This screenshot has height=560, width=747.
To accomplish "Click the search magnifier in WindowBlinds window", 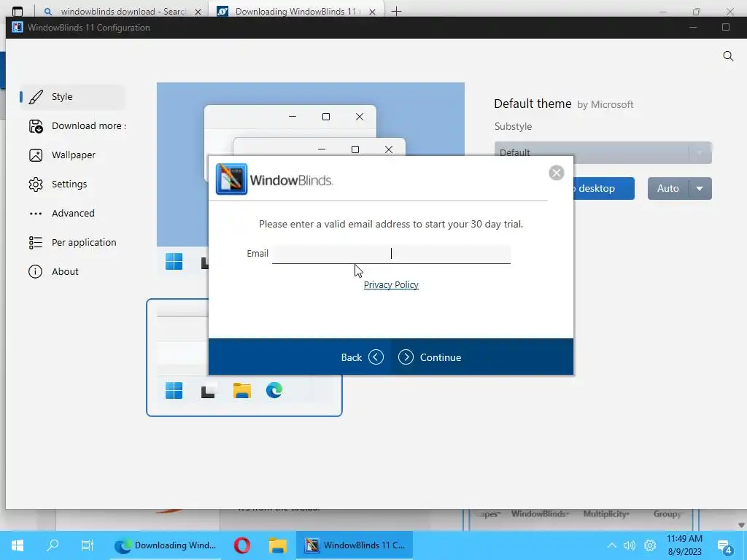I will click(x=728, y=56).
